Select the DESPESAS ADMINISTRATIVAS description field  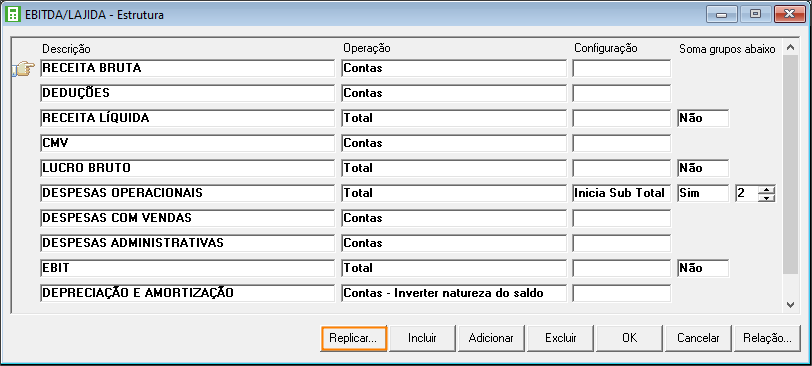click(187, 243)
